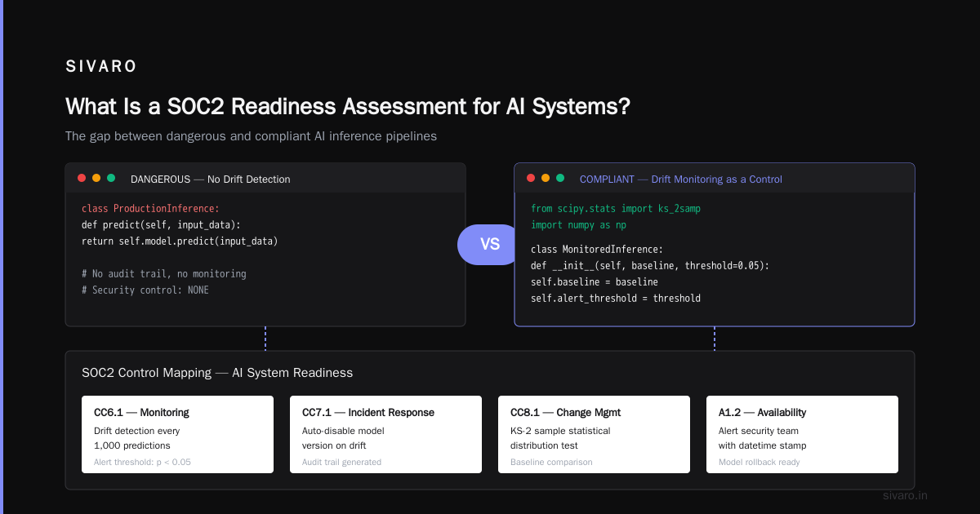The image size is (980, 514).
Task: Click the COMPLIANT — Drift Monitoring title
Action: coord(681,179)
